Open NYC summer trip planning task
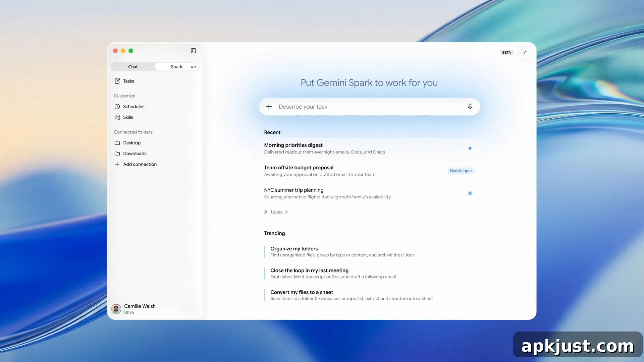644x362 pixels. click(x=369, y=193)
